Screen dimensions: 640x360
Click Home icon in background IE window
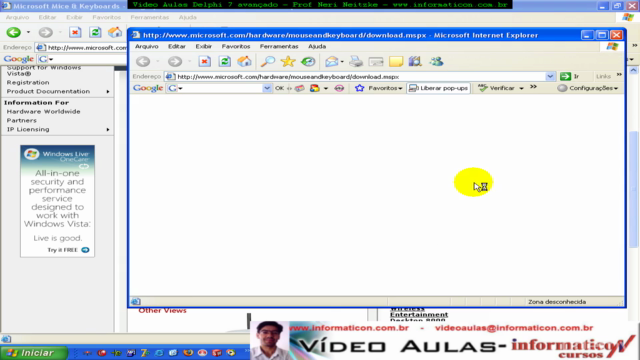point(115,32)
